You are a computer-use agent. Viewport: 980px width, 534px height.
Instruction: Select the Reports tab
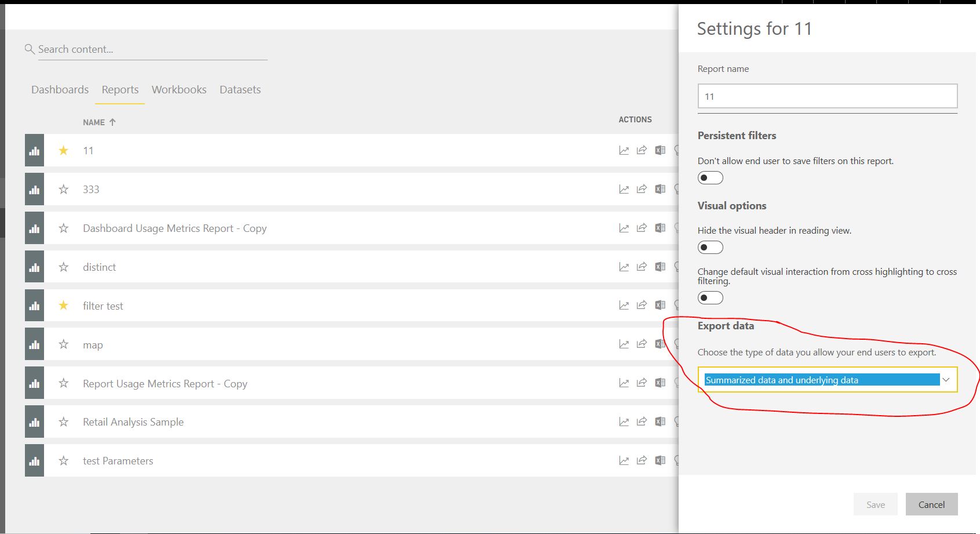point(120,90)
